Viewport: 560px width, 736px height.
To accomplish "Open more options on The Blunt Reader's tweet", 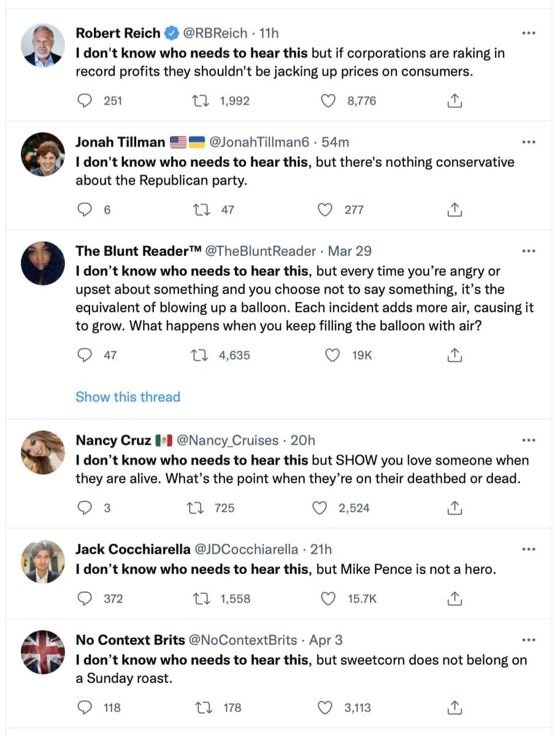I will [x=528, y=251].
